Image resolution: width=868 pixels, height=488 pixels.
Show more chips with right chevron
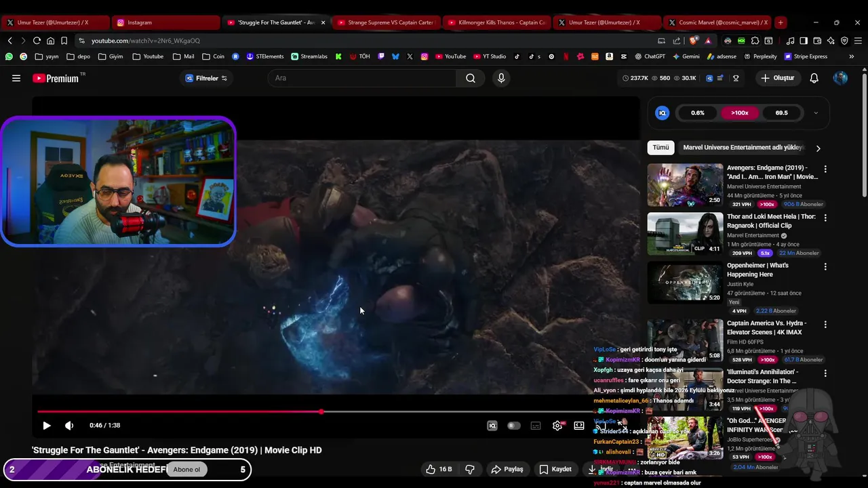pos(818,148)
